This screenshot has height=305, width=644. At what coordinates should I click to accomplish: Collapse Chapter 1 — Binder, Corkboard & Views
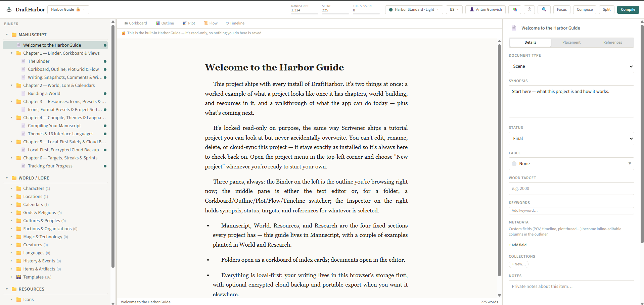click(x=11, y=53)
